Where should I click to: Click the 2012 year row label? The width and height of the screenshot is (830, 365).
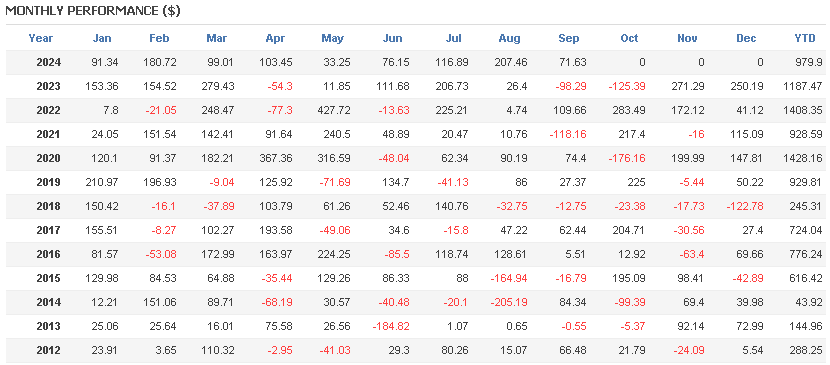(x=49, y=350)
